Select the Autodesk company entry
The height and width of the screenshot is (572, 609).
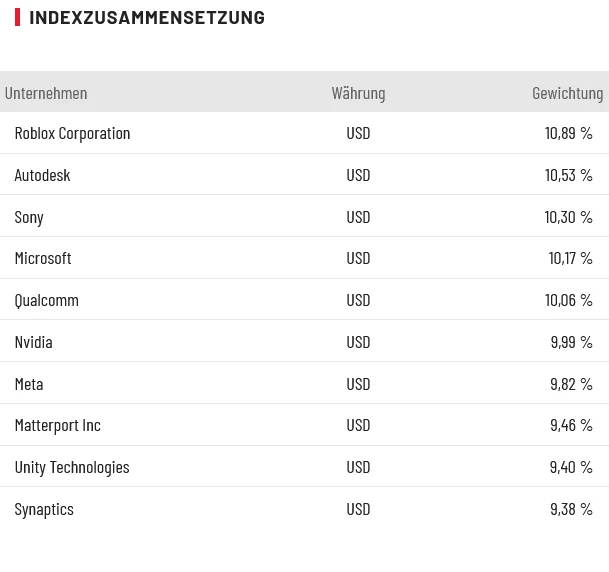(x=42, y=175)
